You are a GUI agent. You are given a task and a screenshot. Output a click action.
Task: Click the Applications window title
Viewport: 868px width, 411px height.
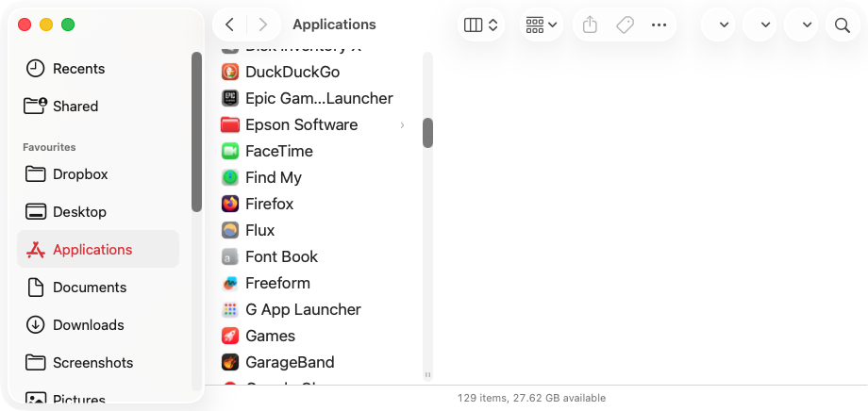(334, 25)
